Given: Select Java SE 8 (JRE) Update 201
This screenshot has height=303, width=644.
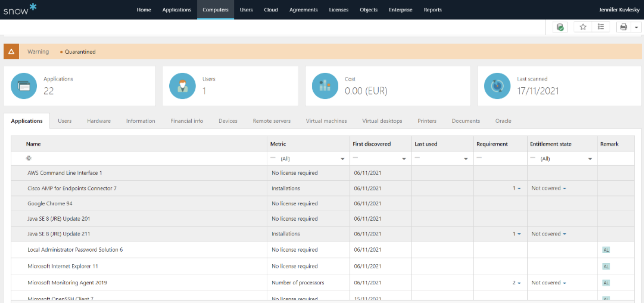Looking at the screenshot, I should pos(323,219).
